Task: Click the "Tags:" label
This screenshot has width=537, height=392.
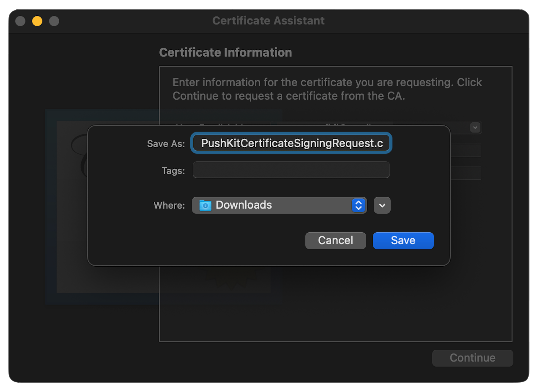Action: (x=173, y=171)
